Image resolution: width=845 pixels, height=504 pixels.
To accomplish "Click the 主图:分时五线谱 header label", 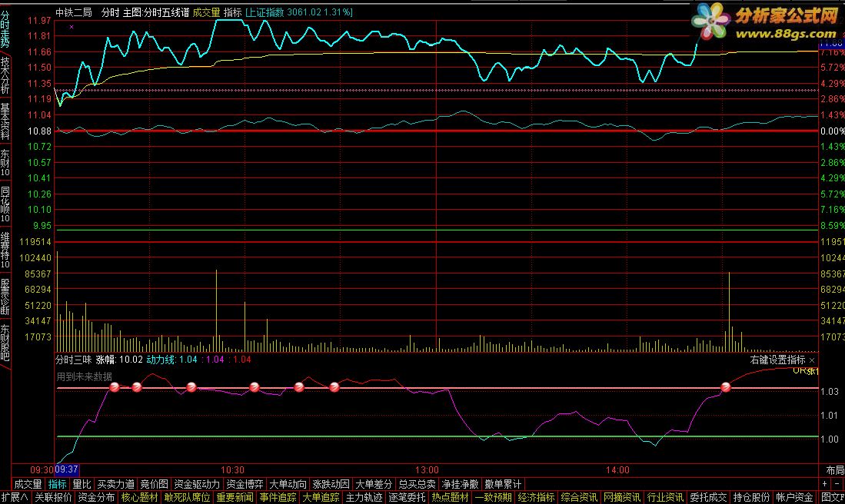I will coord(156,12).
